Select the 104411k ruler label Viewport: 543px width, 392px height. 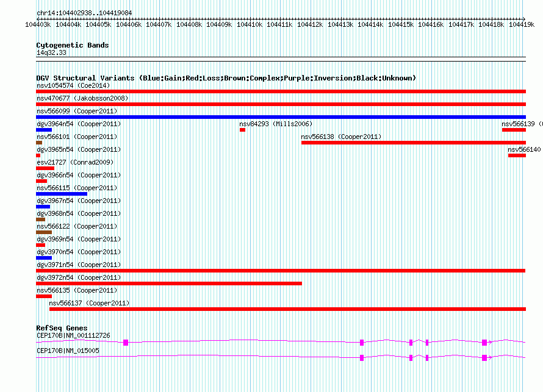coord(280,24)
